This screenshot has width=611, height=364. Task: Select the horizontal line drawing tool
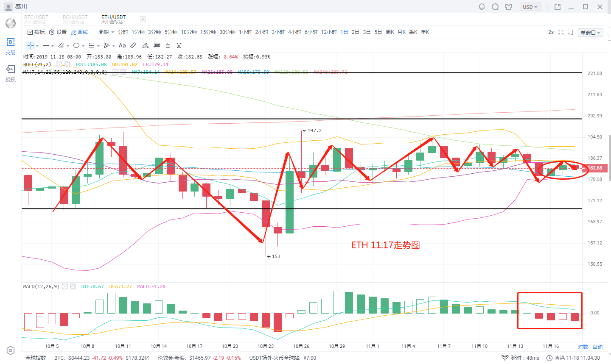pyautogui.click(x=46, y=45)
